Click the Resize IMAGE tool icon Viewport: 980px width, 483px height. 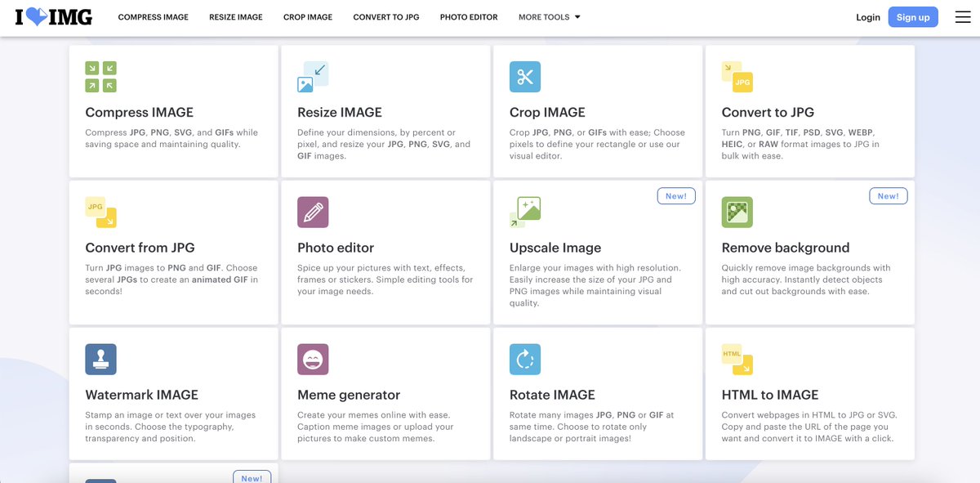coord(312,75)
